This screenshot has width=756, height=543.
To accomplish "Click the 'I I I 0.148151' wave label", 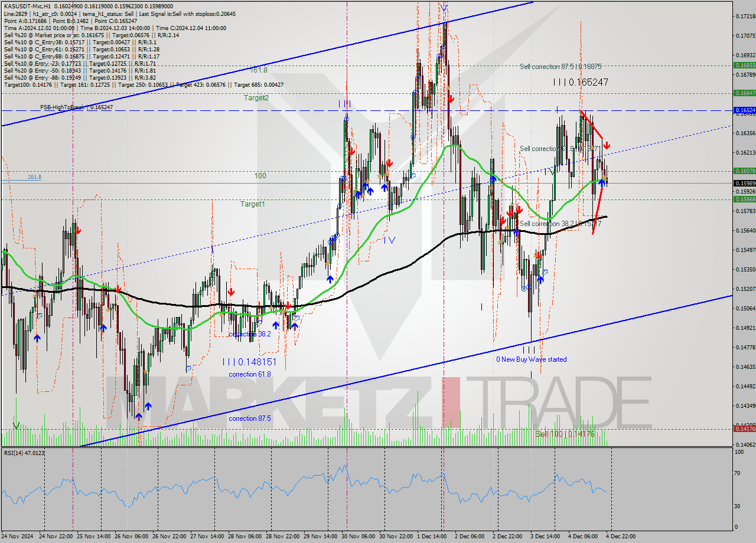I will point(250,361).
